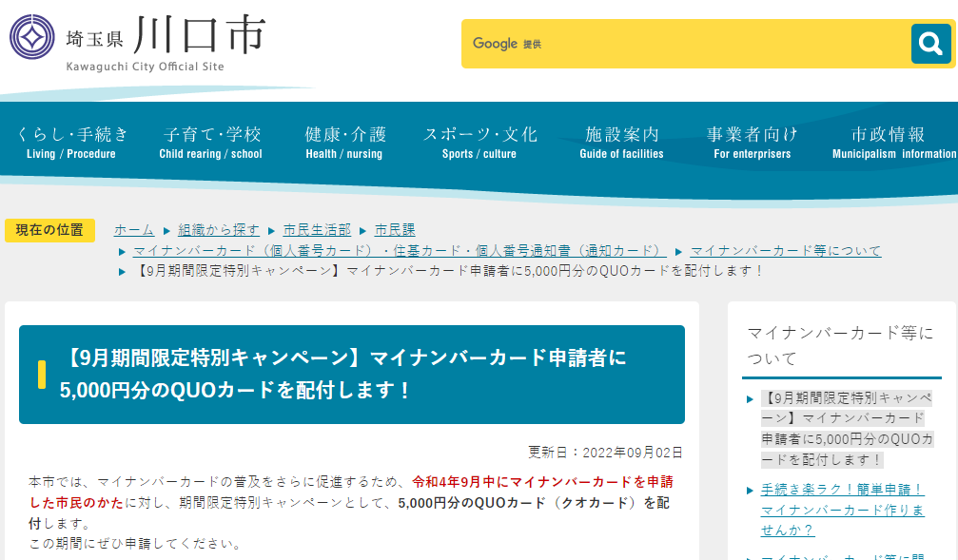Open the 施設案内 Guide of facilities menu

pos(621,143)
